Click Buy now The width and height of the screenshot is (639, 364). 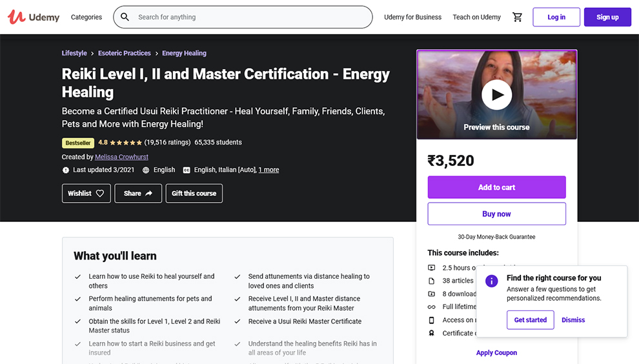tap(496, 214)
